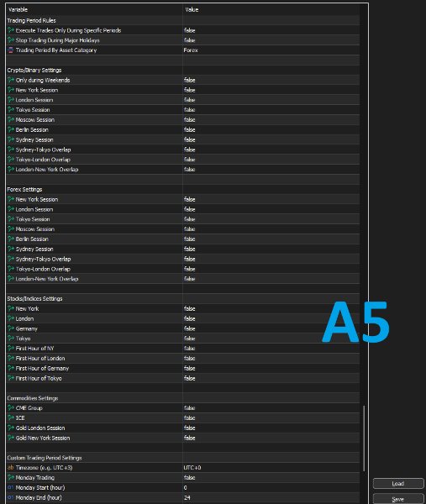426x504 pixels.
Task: Click the icon beside Stop Trading During Major Holidays
Action: tap(11, 40)
